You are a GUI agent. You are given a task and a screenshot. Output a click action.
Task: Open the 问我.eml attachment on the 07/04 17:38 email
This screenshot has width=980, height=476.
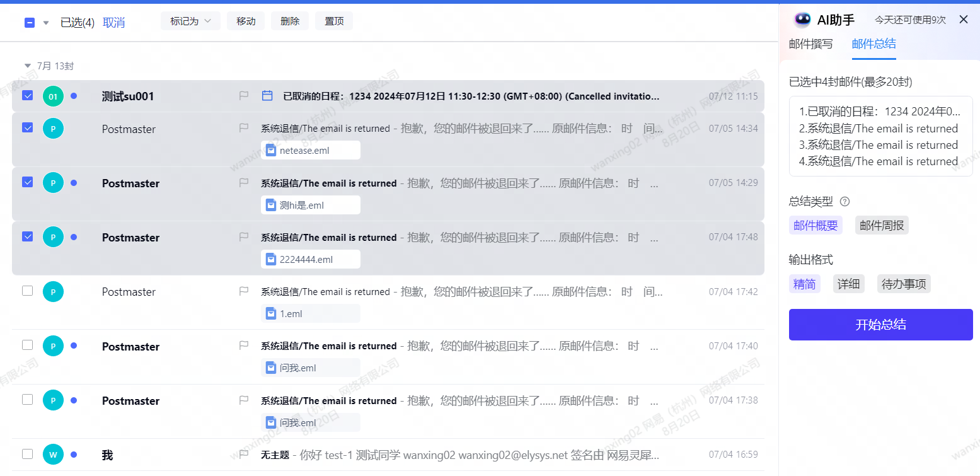click(x=311, y=422)
